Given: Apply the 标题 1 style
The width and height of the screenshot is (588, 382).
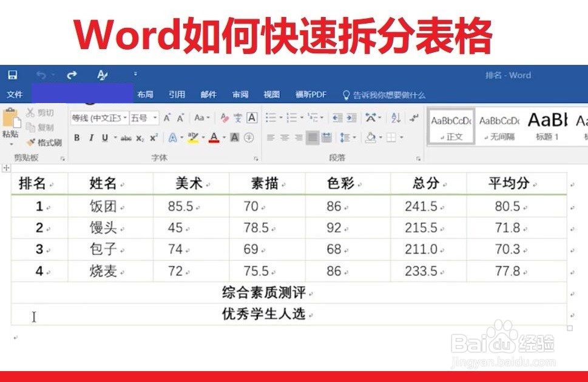Looking at the screenshot, I should pyautogui.click(x=547, y=126).
